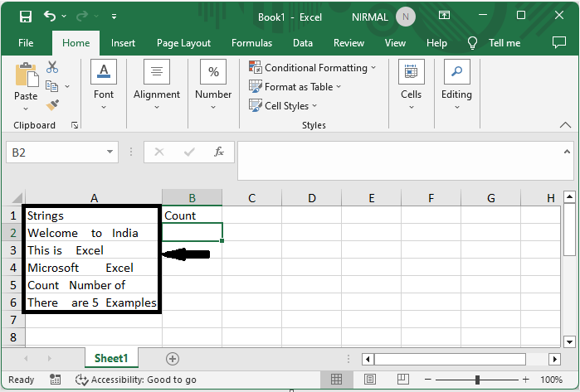
Task: Switch to the Data tab
Action: 303,43
